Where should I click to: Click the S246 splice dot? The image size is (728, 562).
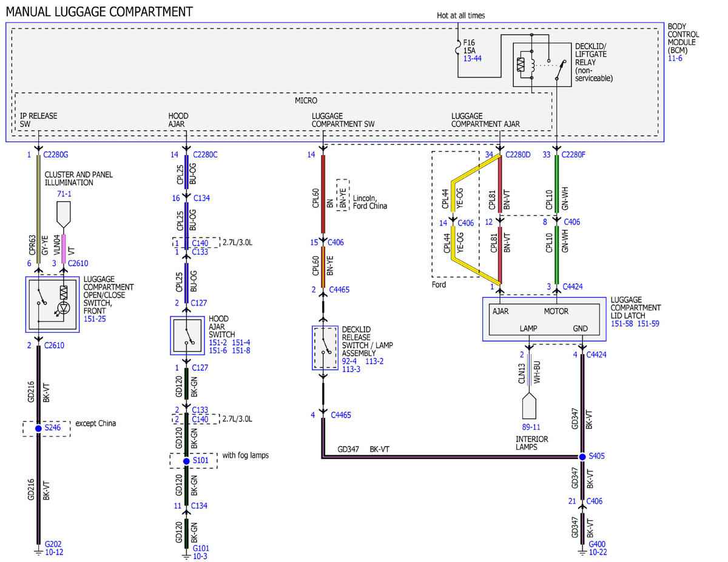39,429
